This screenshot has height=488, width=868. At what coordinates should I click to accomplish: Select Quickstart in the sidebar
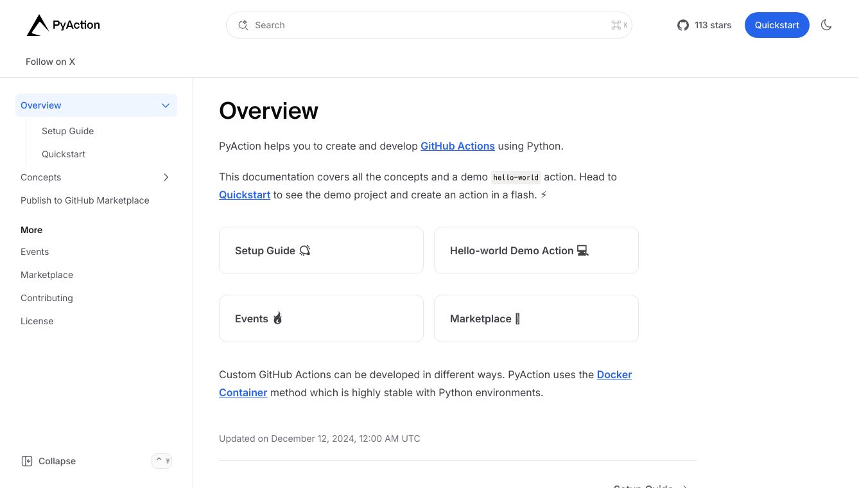click(x=64, y=154)
